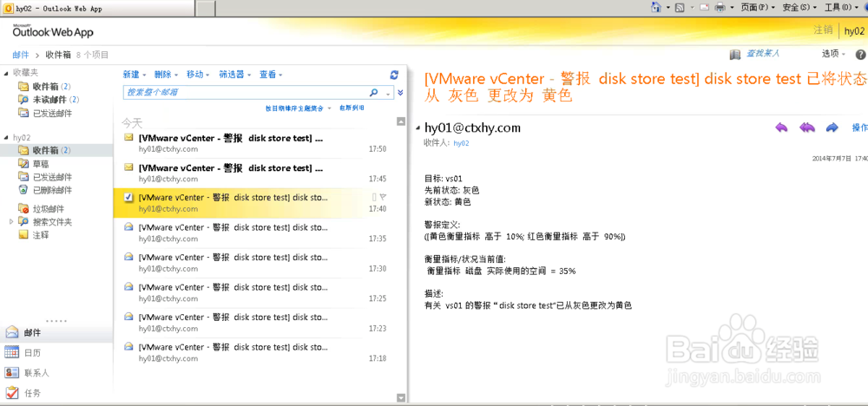Click the search magnifier icon

[x=373, y=92]
